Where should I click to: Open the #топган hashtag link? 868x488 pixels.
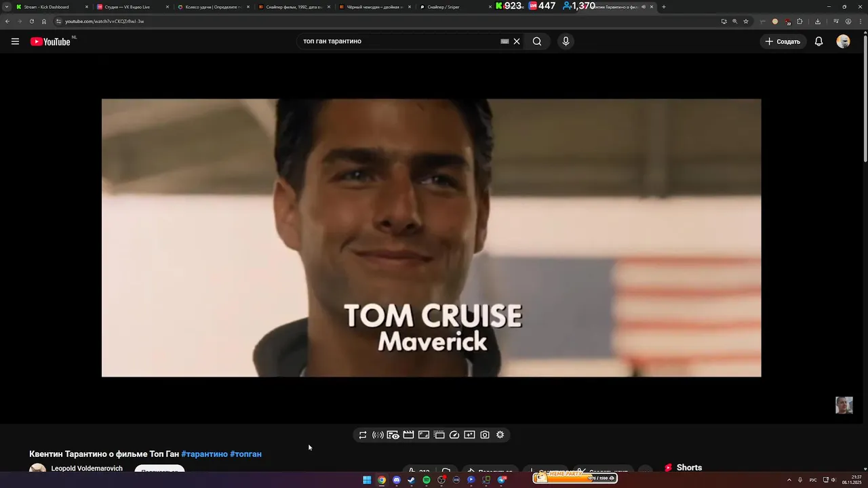(x=245, y=454)
